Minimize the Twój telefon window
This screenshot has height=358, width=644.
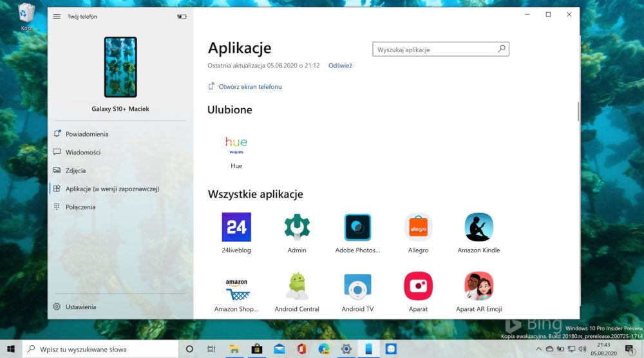[x=527, y=14]
